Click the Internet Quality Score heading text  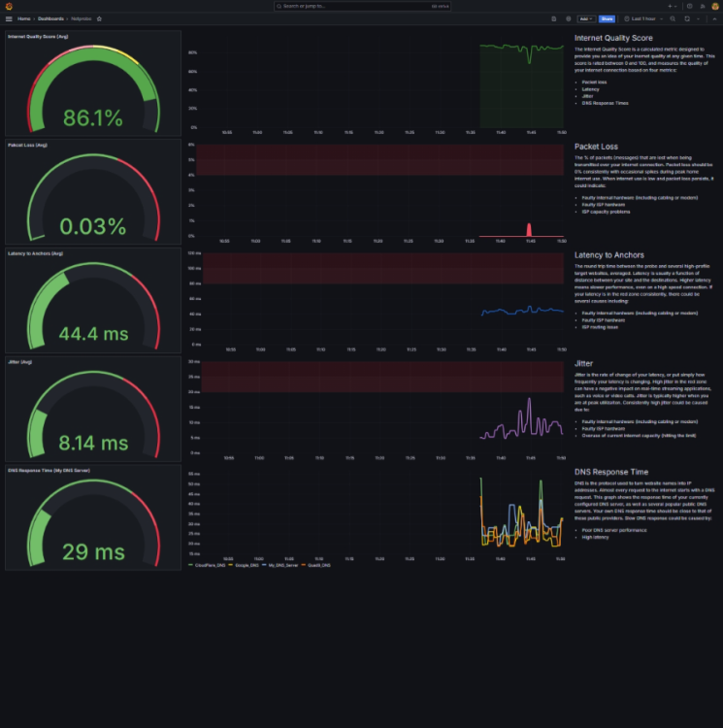coord(613,38)
